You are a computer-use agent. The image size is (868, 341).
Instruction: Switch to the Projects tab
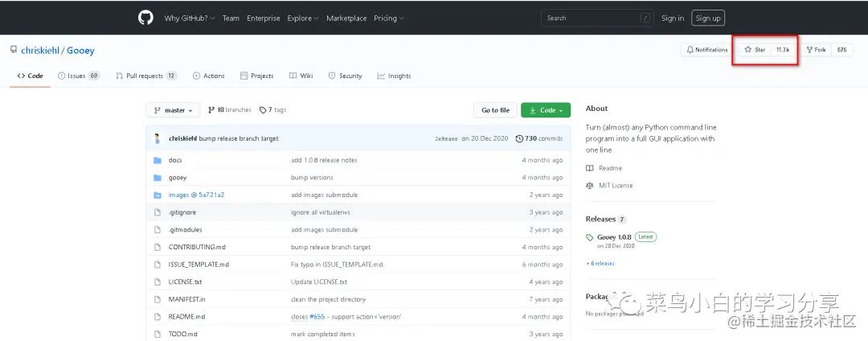coord(257,76)
